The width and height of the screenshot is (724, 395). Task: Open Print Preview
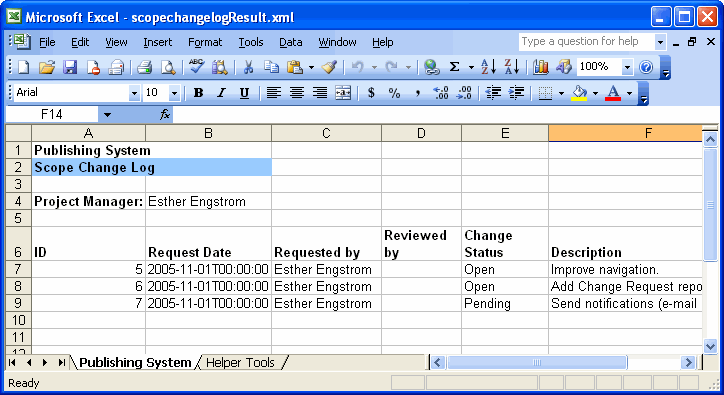[x=168, y=67]
